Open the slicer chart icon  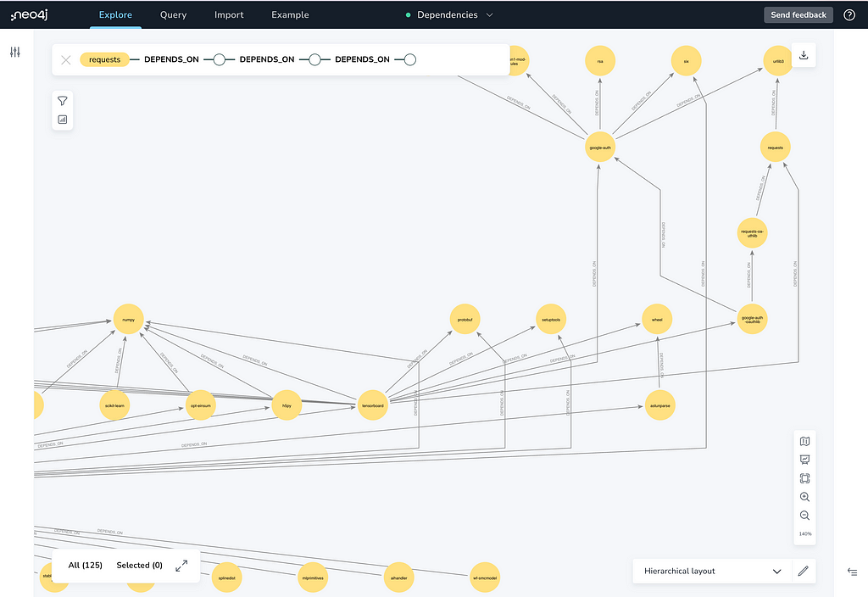tap(63, 120)
